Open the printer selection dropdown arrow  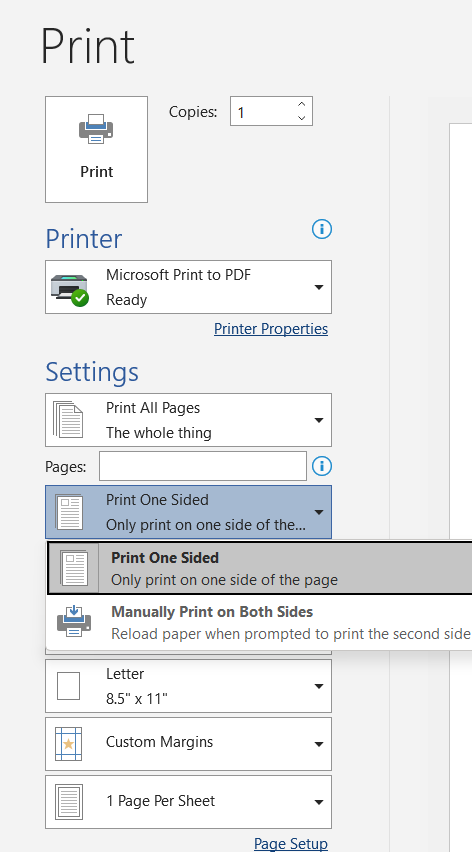coord(319,287)
